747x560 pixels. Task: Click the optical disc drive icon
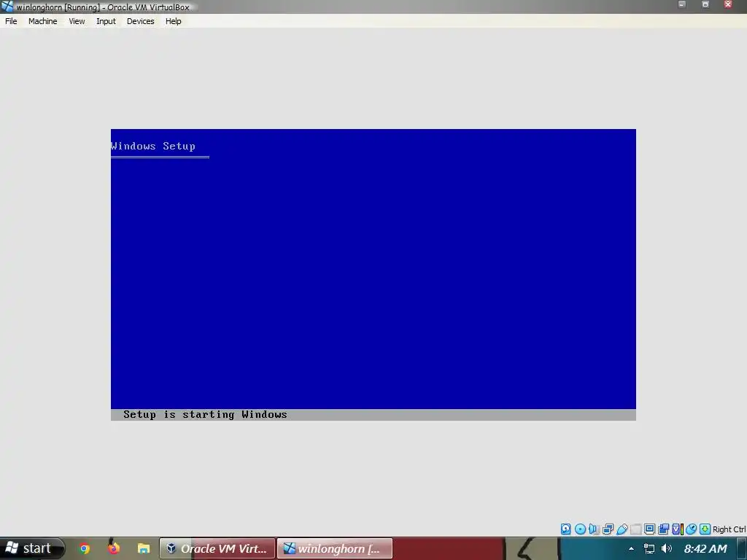click(580, 529)
